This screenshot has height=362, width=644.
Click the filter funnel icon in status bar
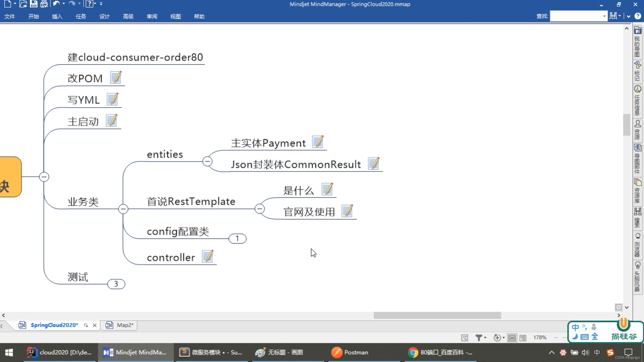click(479, 338)
